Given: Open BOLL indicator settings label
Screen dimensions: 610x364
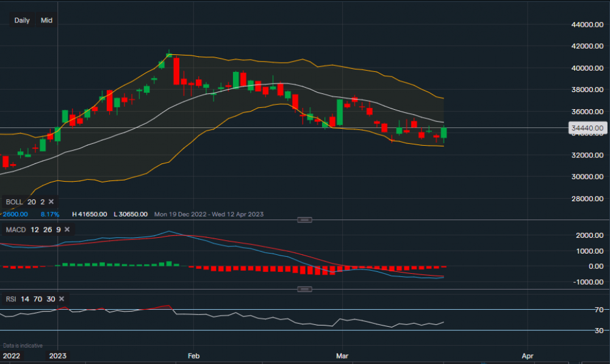Looking at the screenshot, I should point(15,202).
